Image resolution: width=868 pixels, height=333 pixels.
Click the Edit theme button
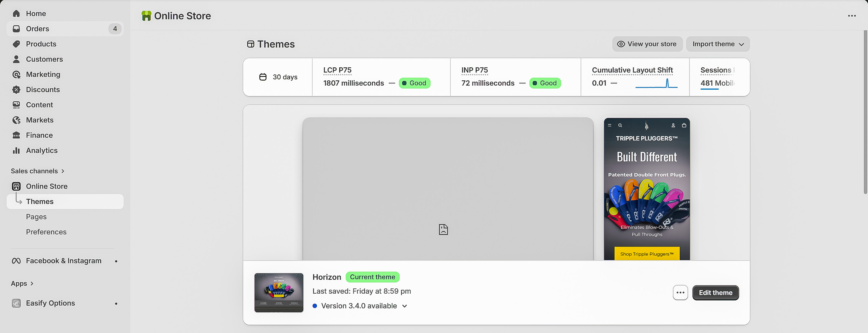pyautogui.click(x=715, y=293)
